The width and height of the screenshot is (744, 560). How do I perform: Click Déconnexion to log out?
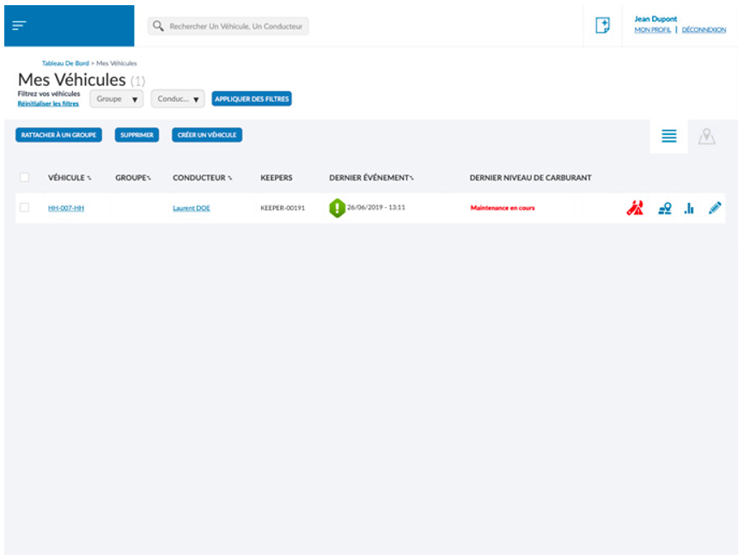tap(704, 30)
